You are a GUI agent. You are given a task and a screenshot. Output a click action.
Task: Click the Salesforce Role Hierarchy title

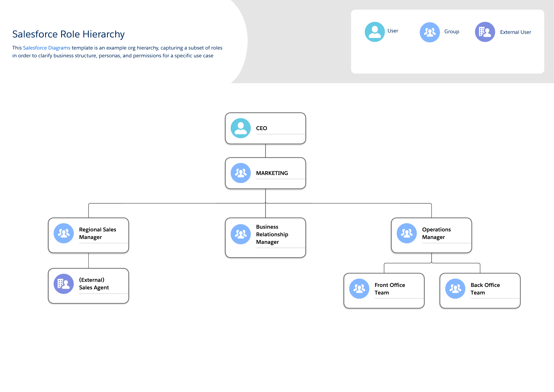[68, 34]
